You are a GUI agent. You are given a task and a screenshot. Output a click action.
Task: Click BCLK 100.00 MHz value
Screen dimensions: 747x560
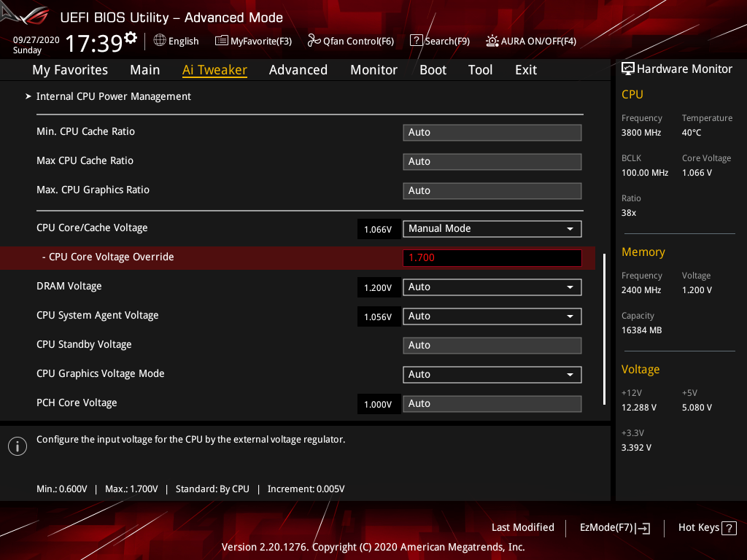coord(645,173)
